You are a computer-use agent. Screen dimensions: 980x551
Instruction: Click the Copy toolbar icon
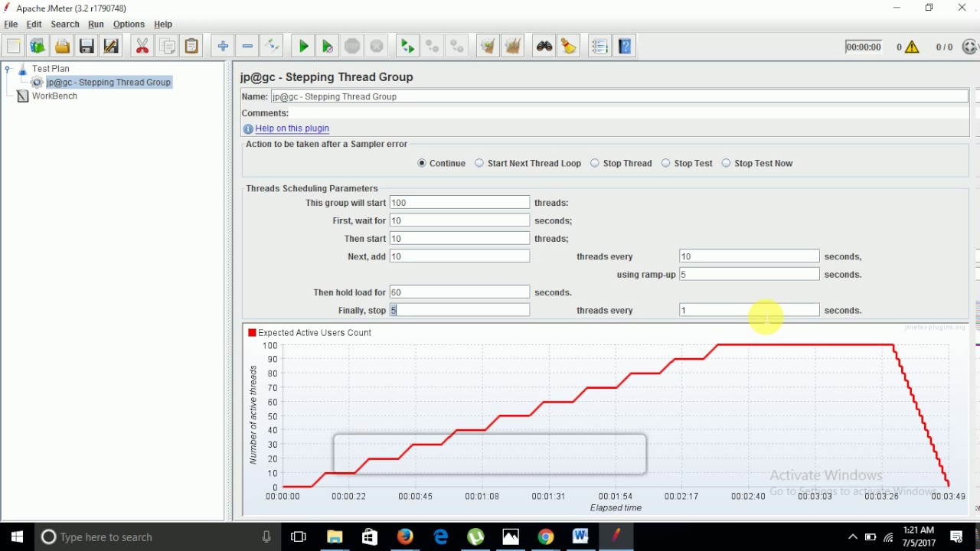point(167,47)
